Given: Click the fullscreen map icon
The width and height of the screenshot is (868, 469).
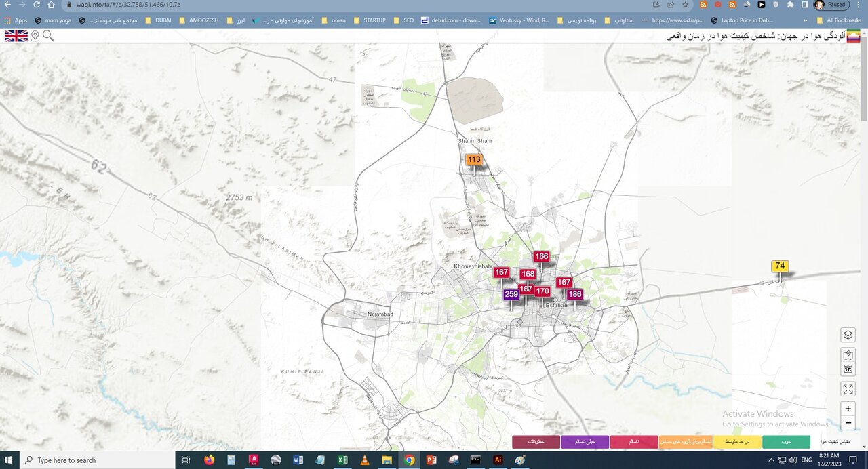Looking at the screenshot, I should point(848,388).
